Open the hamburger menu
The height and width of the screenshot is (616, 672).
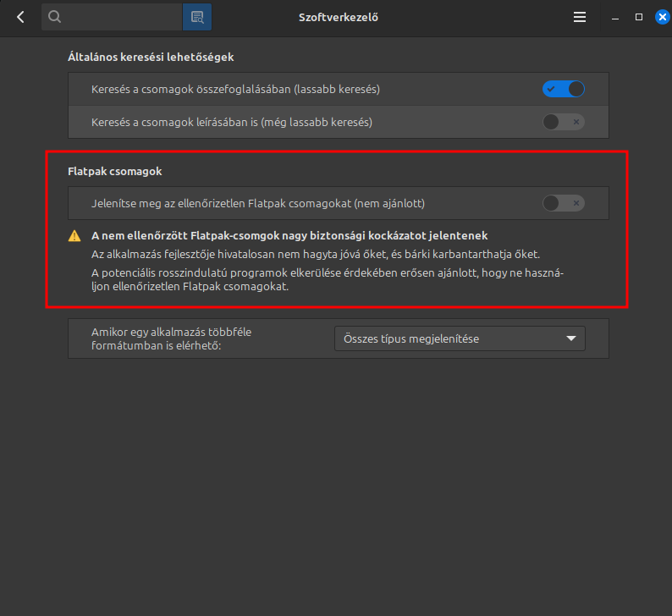[580, 17]
